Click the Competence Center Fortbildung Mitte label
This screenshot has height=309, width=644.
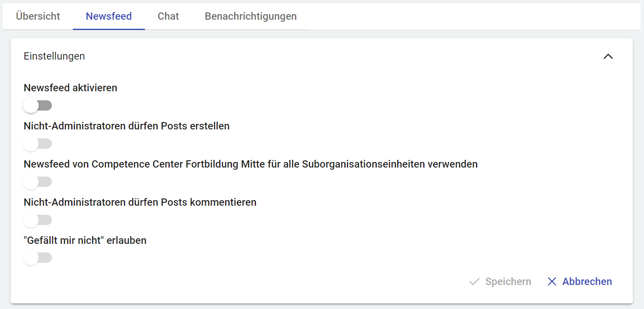coord(250,164)
